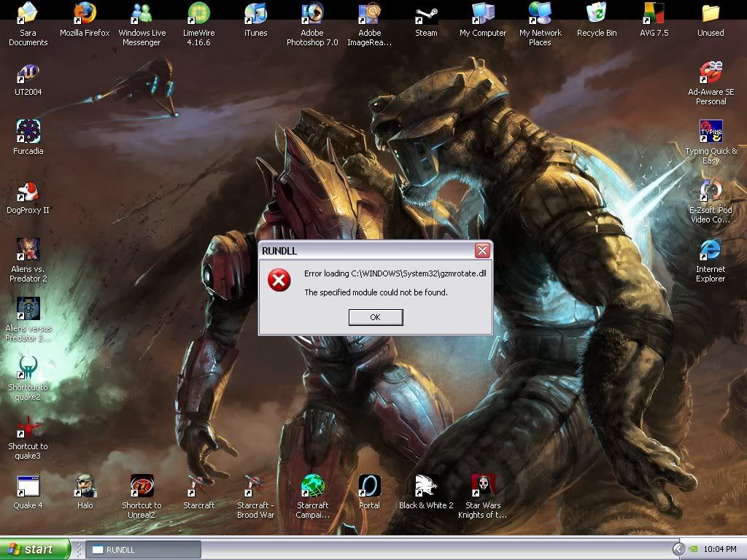The height and width of the screenshot is (560, 747).
Task: Click the NVIDIA tray icon
Action: coord(693,550)
